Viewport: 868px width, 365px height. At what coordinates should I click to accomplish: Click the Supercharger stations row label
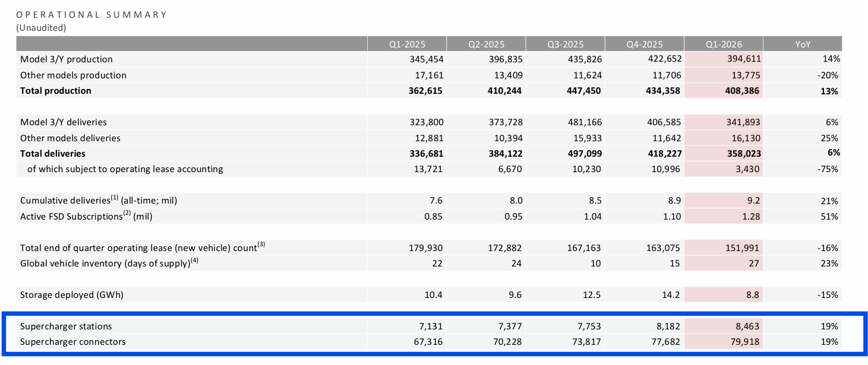(x=66, y=326)
